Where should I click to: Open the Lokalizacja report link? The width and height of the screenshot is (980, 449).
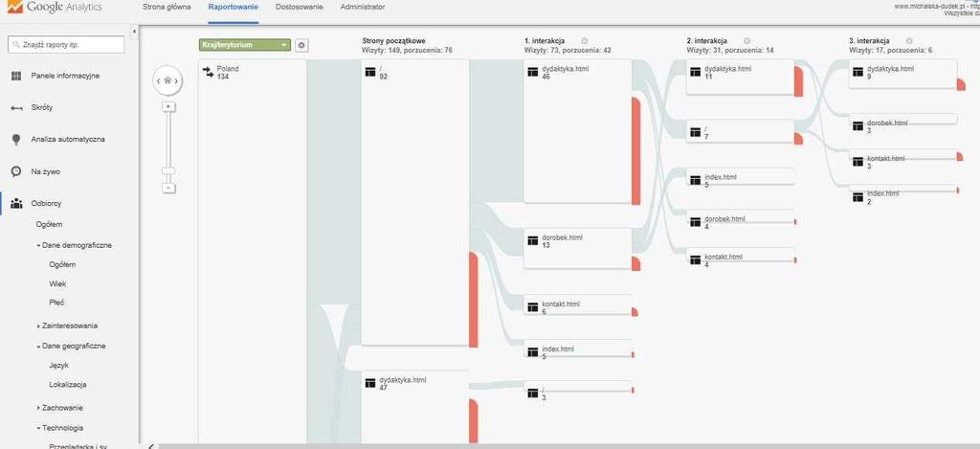tap(67, 385)
